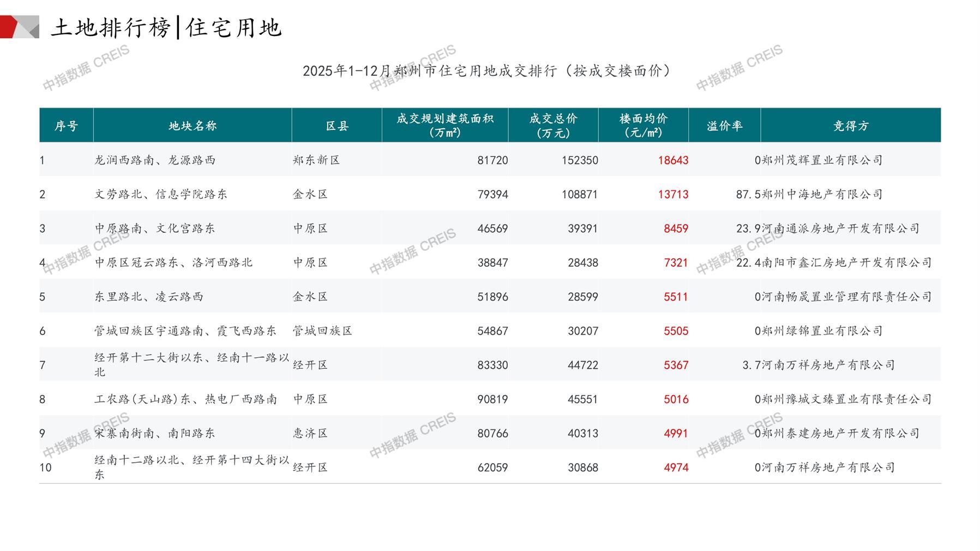Click the red floor price 4974
The width and height of the screenshot is (980, 551).
(x=676, y=468)
